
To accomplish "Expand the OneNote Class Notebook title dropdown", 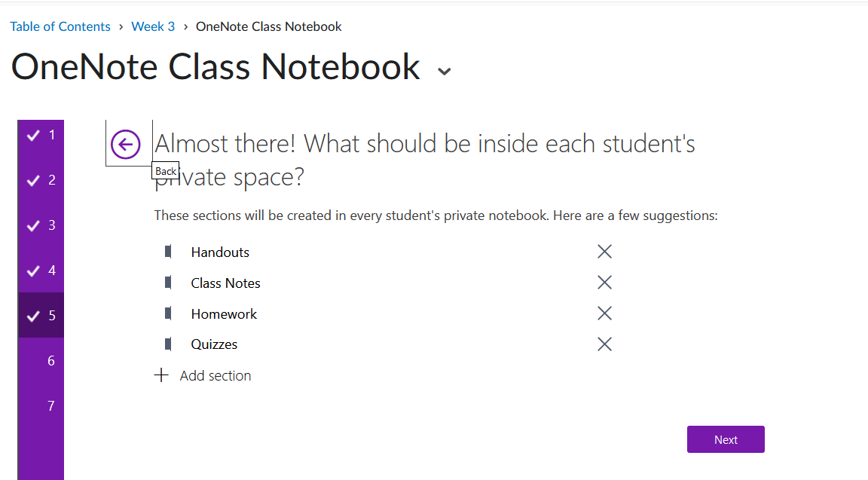I will (445, 71).
